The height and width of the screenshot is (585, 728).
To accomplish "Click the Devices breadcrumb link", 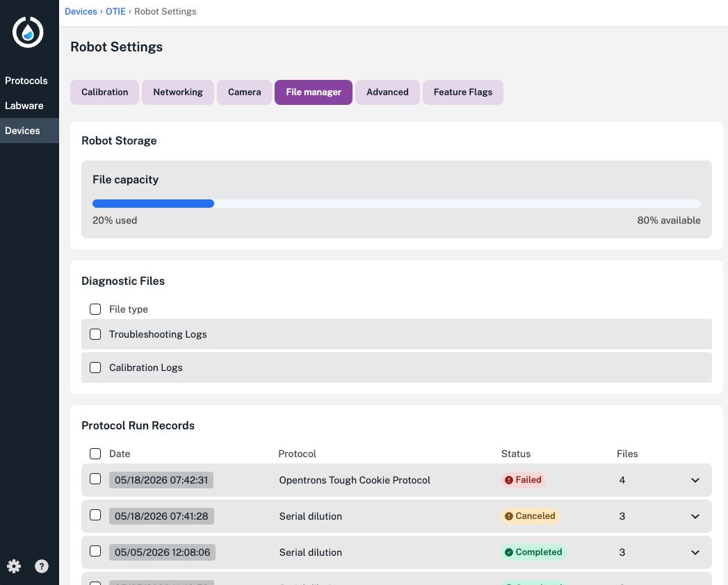I will 81,12.
